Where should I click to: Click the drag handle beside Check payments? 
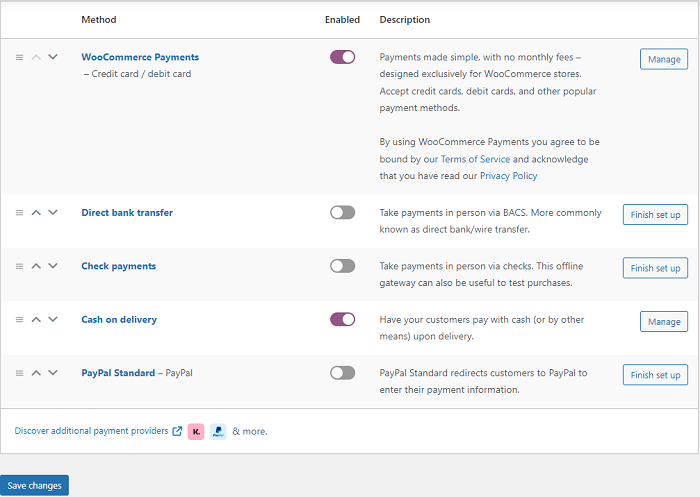coord(19,266)
